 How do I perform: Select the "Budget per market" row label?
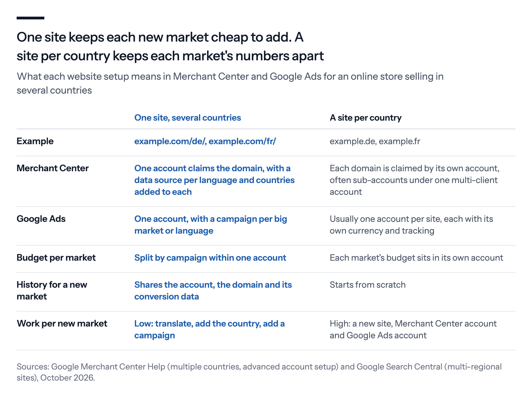click(56, 258)
